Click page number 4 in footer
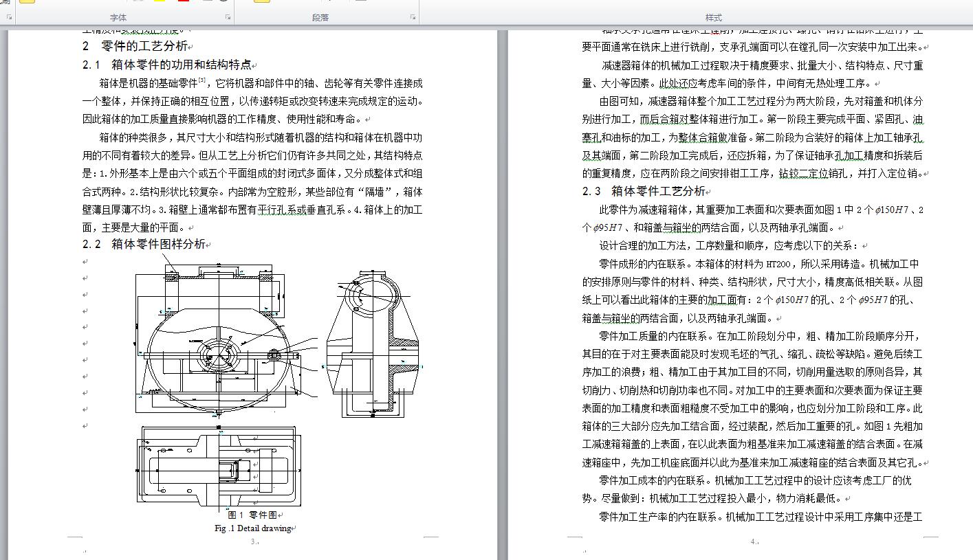 pos(753,542)
